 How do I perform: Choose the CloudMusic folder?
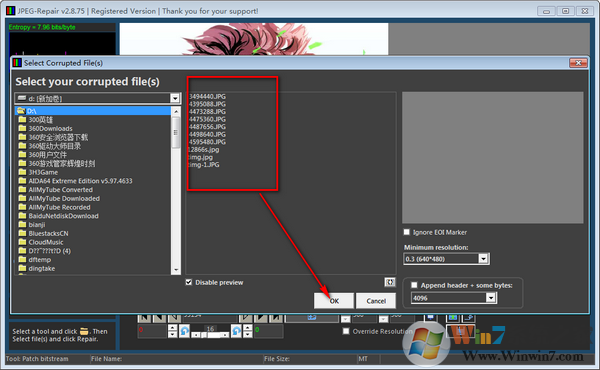[46, 243]
